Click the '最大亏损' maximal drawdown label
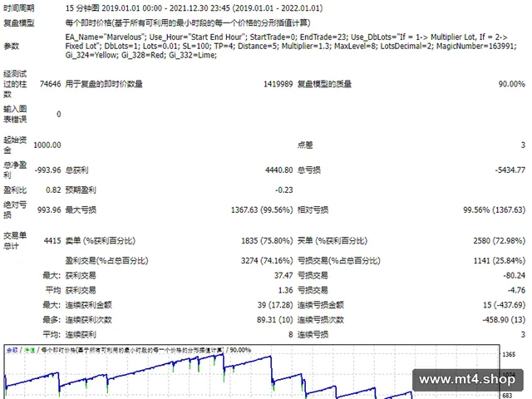Screen dimensions: 532x399 tap(81, 210)
